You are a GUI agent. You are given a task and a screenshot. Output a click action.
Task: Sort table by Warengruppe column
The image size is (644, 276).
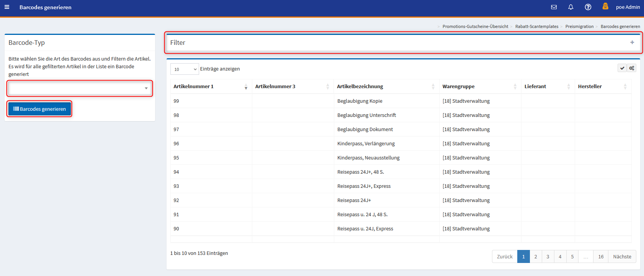(479, 87)
